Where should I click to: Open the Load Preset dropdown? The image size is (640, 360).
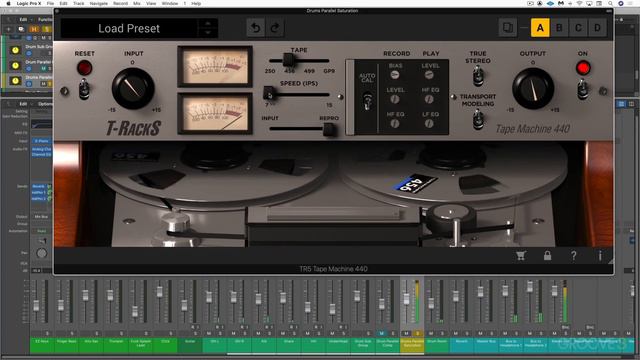click(129, 28)
